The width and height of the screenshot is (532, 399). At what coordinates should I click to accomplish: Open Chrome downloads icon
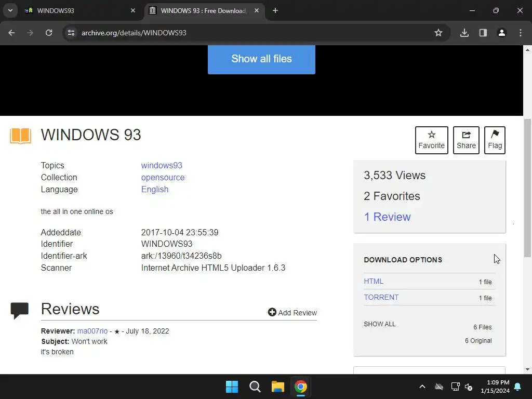[x=464, y=33]
